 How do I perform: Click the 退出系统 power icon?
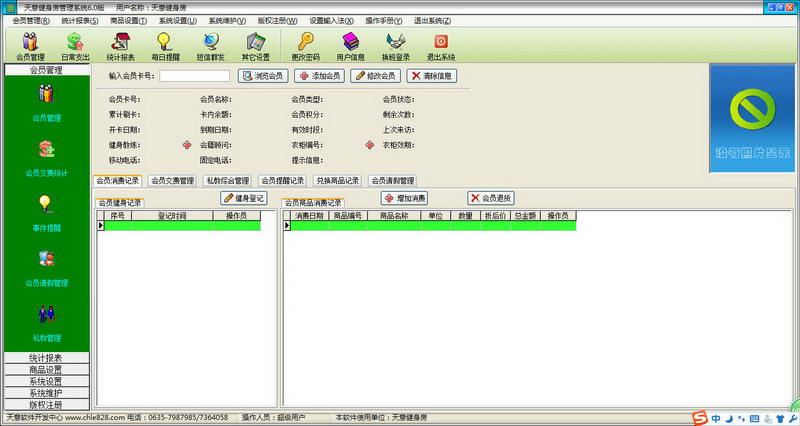(441, 46)
